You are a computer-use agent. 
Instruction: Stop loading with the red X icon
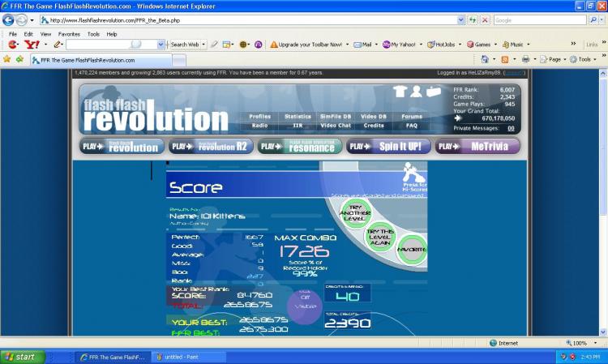(485, 20)
